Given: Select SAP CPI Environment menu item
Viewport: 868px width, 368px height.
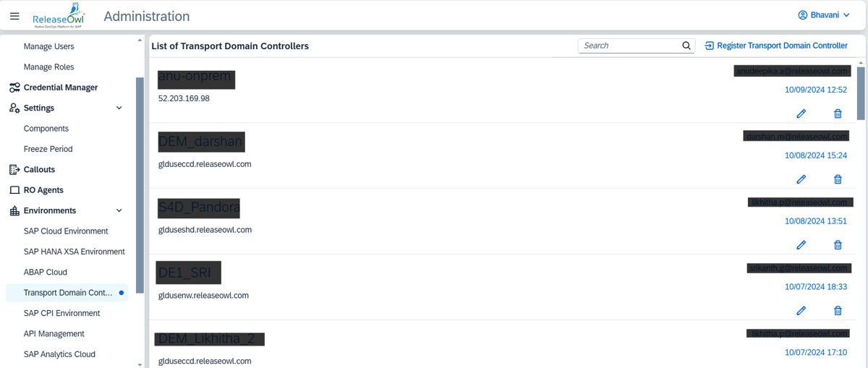Looking at the screenshot, I should click(61, 313).
